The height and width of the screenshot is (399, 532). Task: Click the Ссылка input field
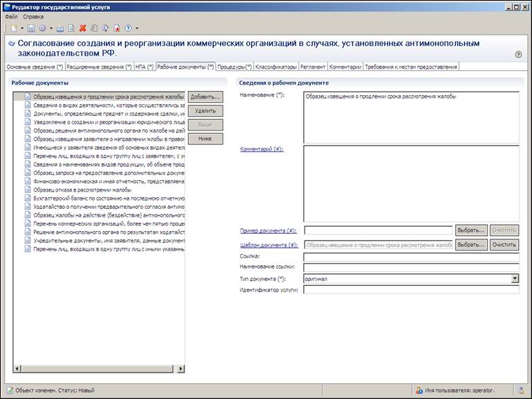tap(411, 257)
